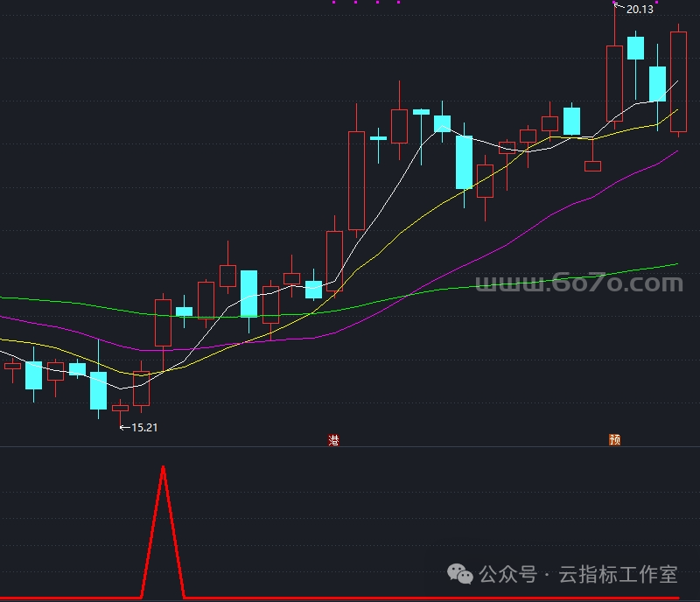The width and height of the screenshot is (700, 602).
Task: Click the arrow next to 15.21 low
Action: (124, 427)
